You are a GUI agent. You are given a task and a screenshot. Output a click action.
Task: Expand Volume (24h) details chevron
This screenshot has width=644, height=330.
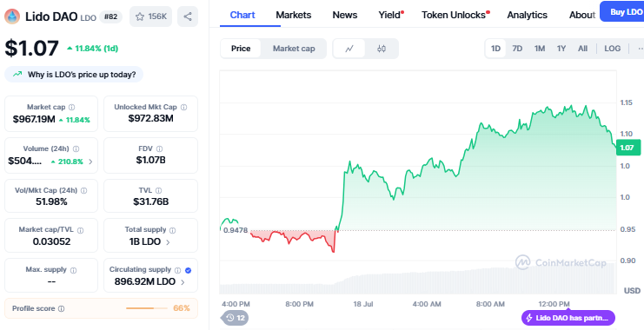pyautogui.click(x=90, y=162)
